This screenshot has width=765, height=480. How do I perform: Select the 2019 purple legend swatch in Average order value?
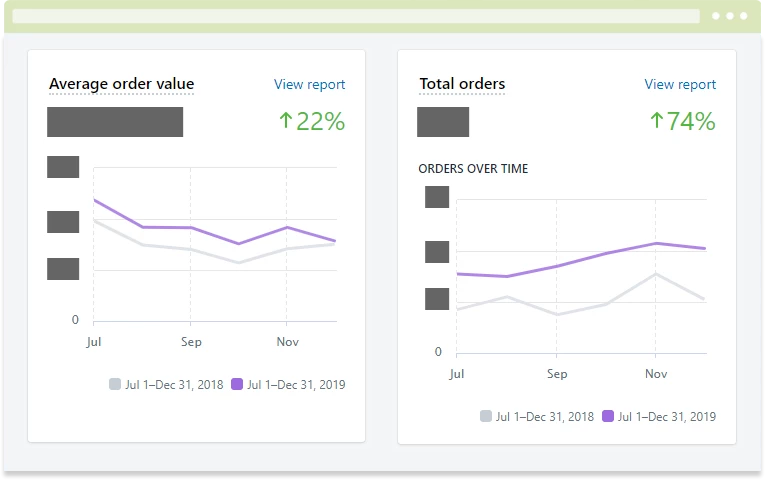point(237,384)
